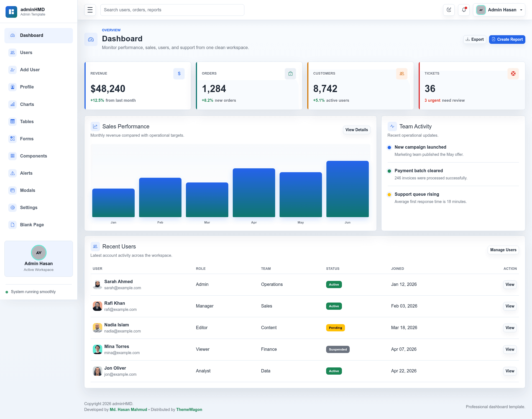Click the tickets lifebuoy icon
Viewport: 532px width, 419px height.
click(513, 74)
